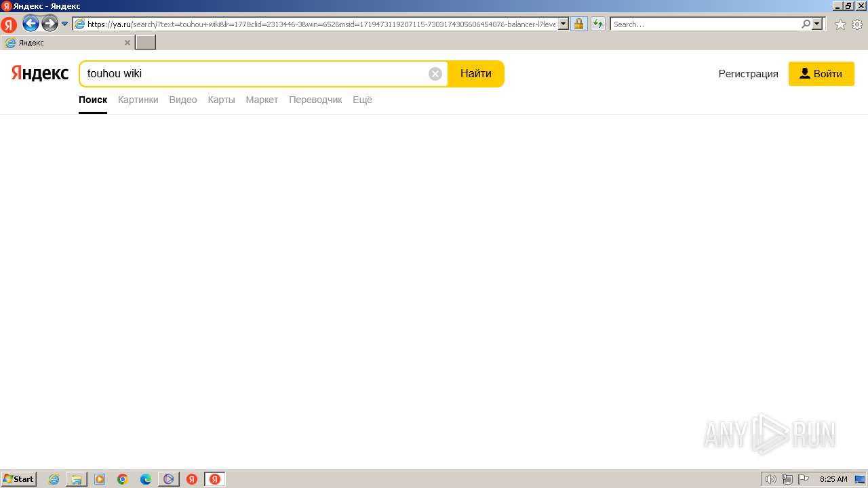Click the Yandex icon left of navigation buttons
Image resolution: width=868 pixels, height=488 pixels.
pyautogui.click(x=9, y=25)
